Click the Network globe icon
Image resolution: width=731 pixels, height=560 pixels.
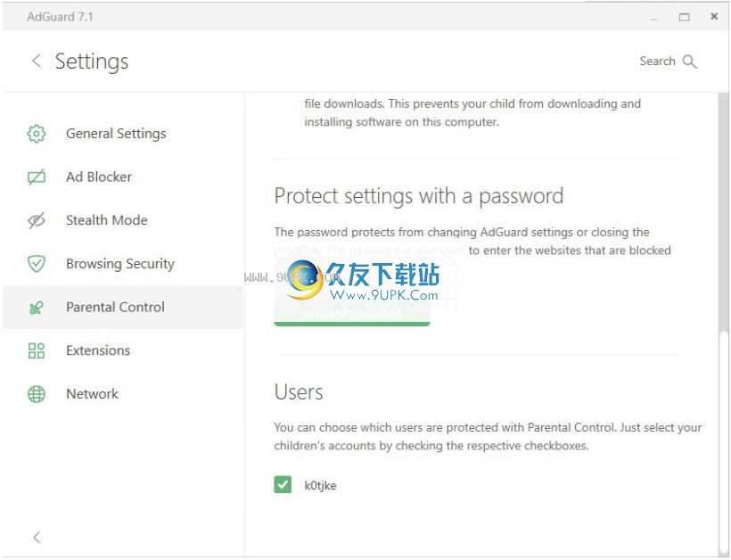(37, 394)
